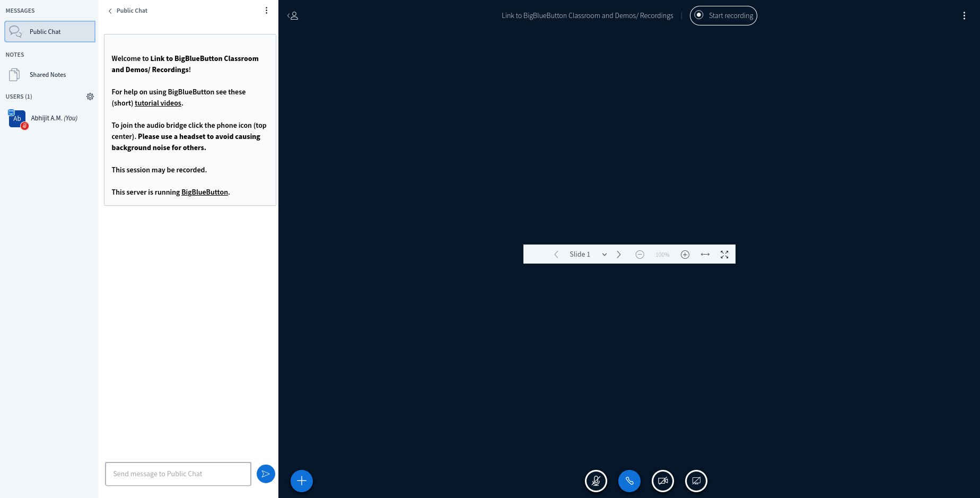Zoom in on the presentation slide
Screen dimensions: 980x498
pos(685,254)
